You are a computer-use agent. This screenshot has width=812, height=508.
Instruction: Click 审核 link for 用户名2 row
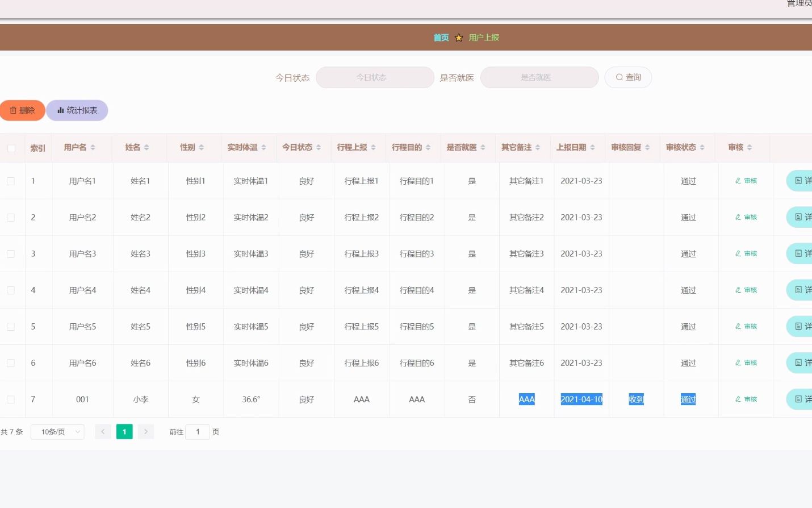tap(746, 217)
